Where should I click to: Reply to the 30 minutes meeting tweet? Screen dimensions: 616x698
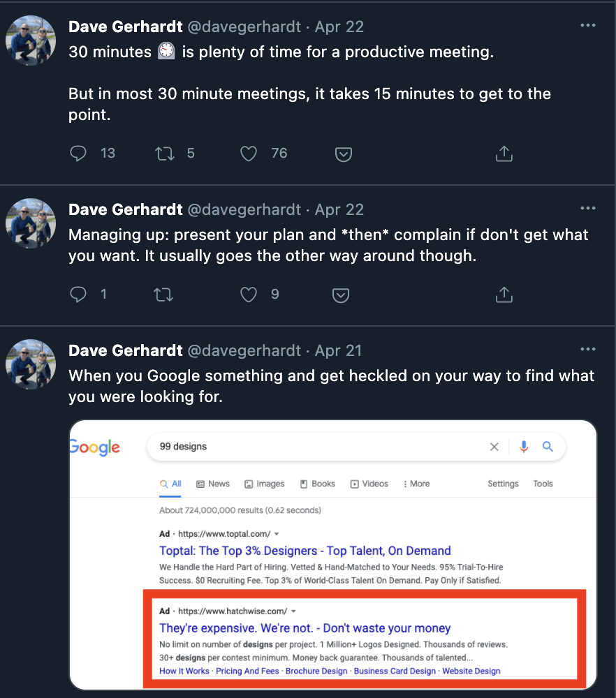[78, 154]
